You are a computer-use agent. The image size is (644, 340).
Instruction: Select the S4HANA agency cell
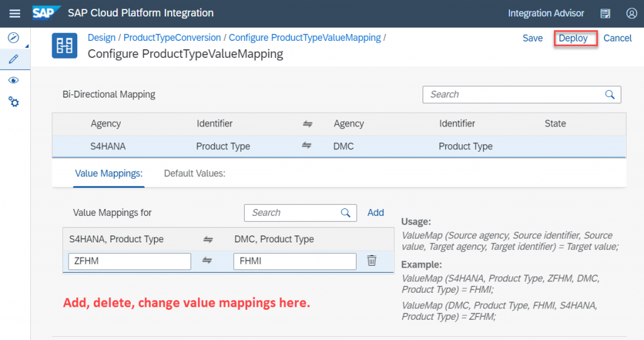point(108,146)
